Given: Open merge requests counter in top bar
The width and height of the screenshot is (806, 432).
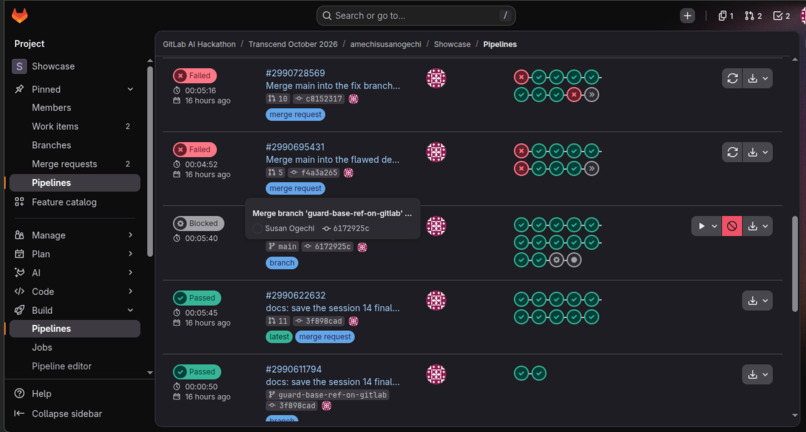Looking at the screenshot, I should click(753, 16).
